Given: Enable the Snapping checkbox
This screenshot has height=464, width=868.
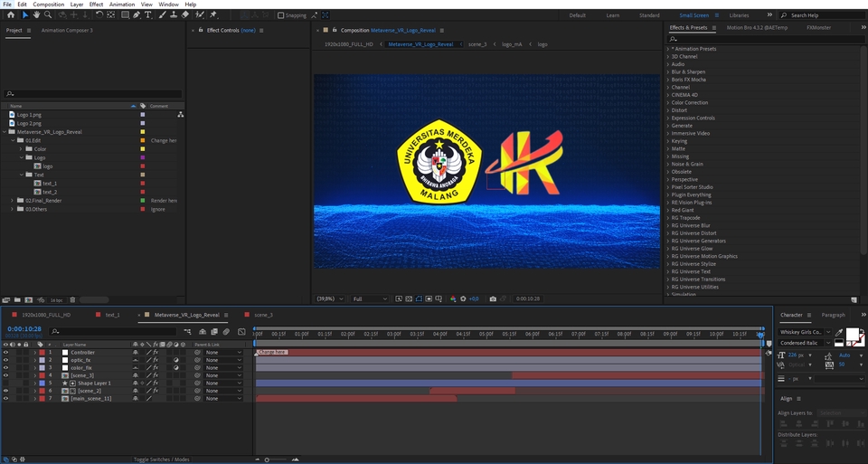Looking at the screenshot, I should 280,15.
